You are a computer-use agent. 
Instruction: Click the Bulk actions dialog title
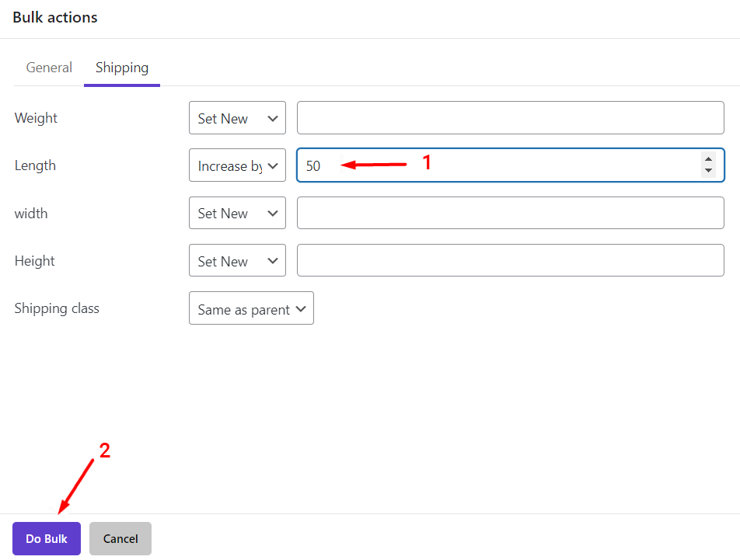[x=55, y=17]
